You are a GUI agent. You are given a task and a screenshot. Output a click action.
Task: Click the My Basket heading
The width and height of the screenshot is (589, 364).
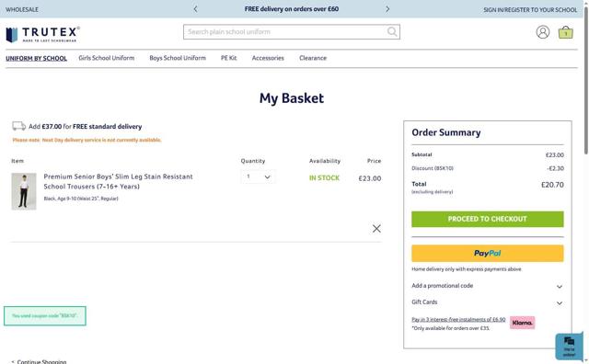click(292, 98)
